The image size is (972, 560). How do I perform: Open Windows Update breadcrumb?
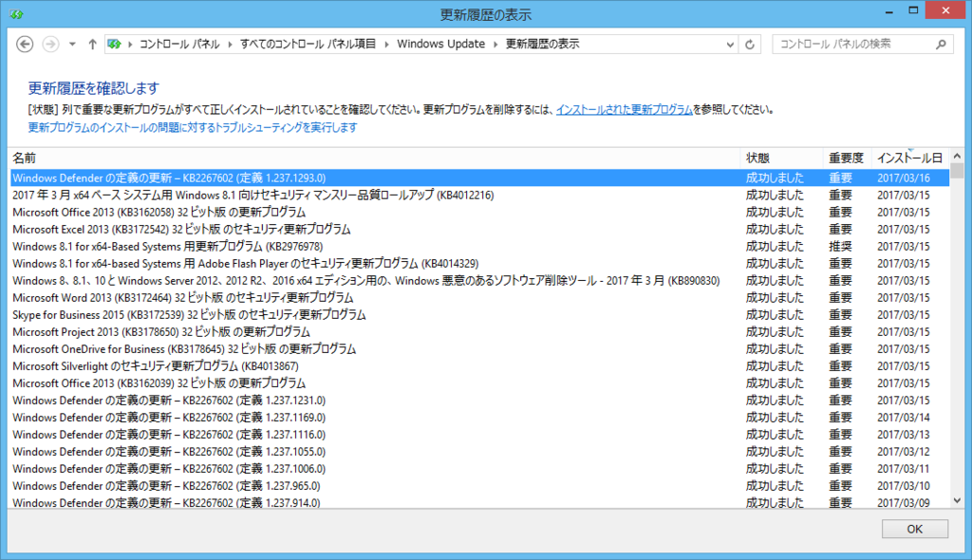point(440,44)
